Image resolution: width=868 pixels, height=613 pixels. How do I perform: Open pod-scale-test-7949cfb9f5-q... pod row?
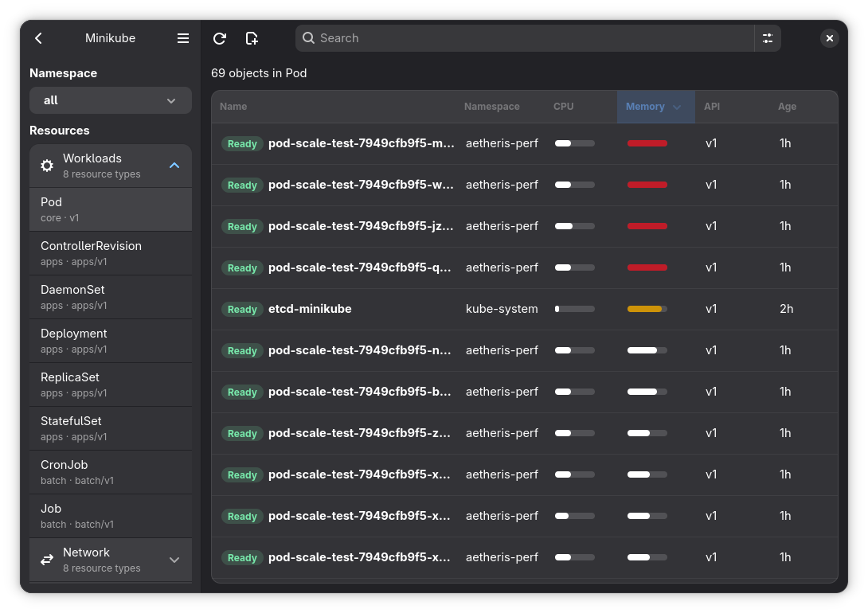point(524,267)
